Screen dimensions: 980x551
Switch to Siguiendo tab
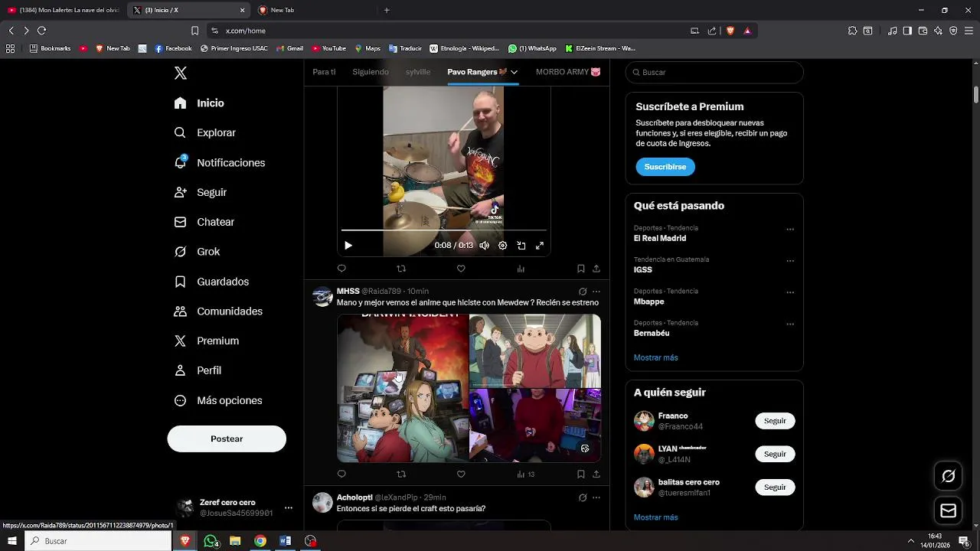click(x=371, y=72)
